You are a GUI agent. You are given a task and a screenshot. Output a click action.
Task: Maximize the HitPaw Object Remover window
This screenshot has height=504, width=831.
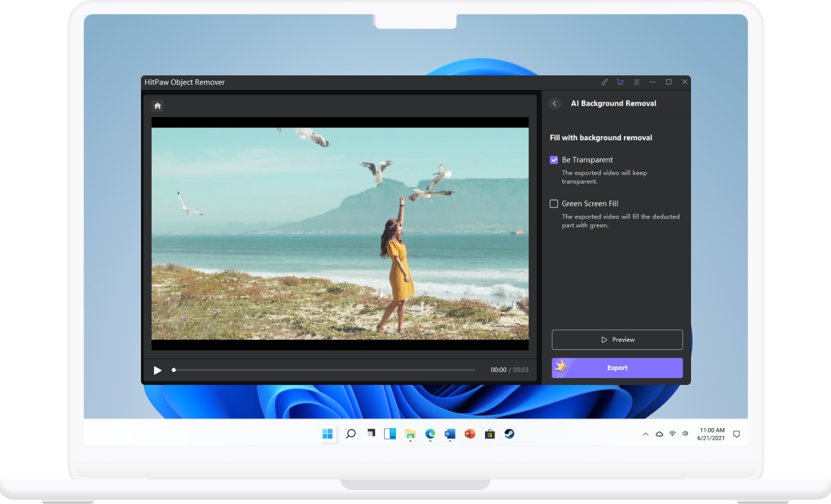pos(669,82)
